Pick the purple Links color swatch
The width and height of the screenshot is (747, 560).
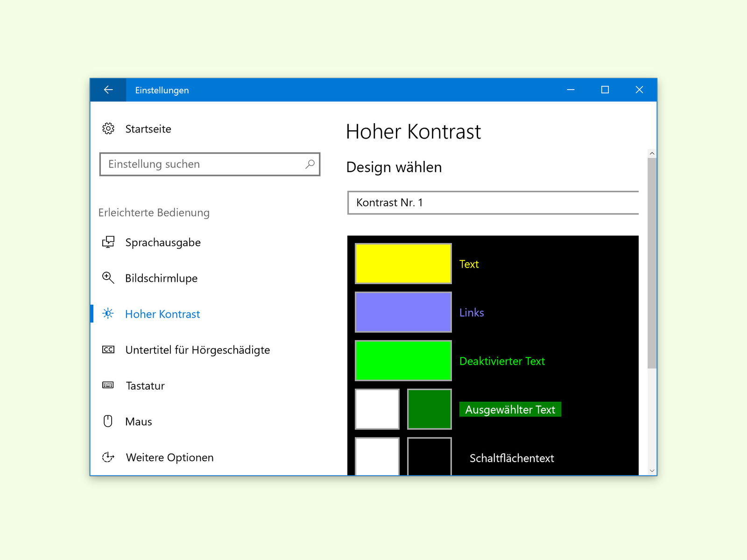click(403, 312)
